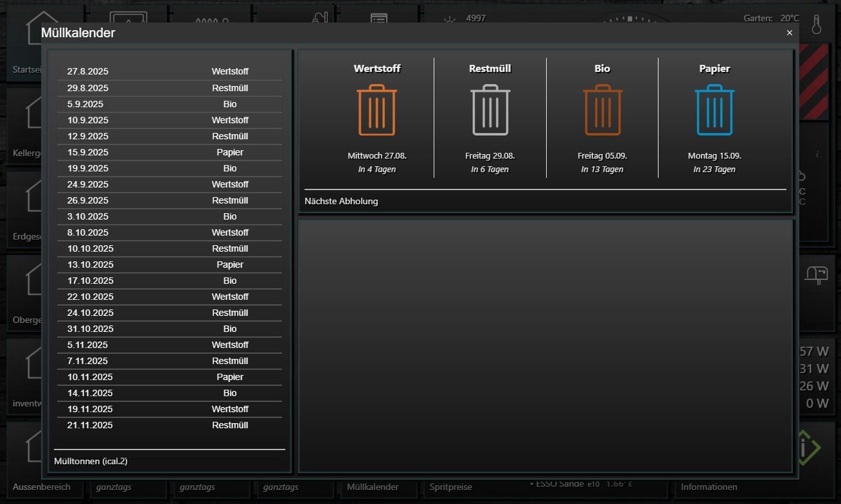Select the 14.11.2025 date entry

click(x=90, y=393)
